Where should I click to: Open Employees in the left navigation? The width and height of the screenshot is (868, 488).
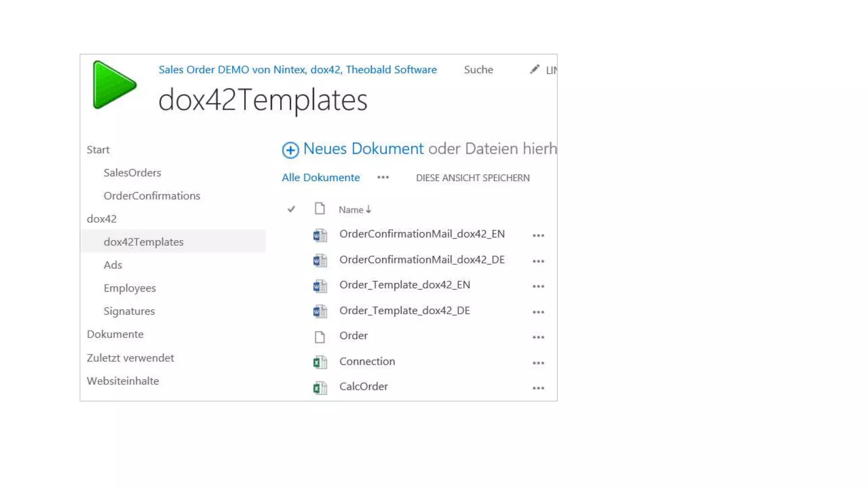click(x=130, y=288)
